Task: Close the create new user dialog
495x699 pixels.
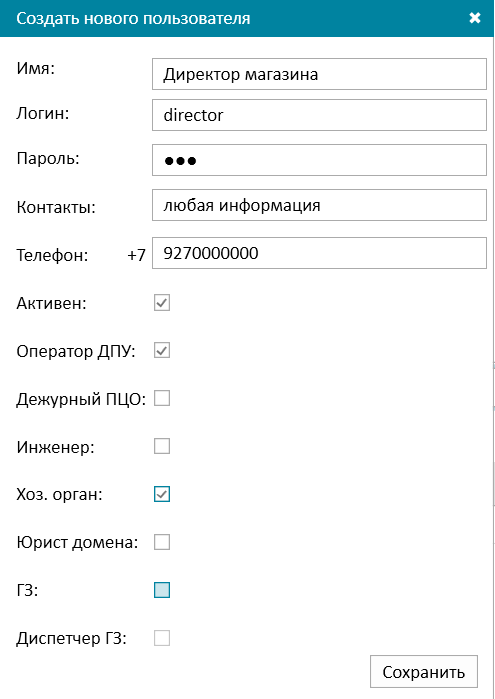Action: click(475, 18)
